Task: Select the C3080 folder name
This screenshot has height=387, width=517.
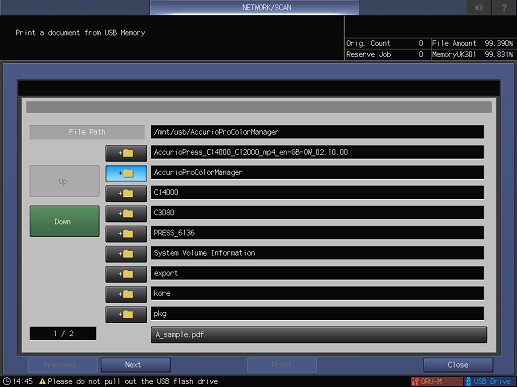Action: tap(317, 213)
